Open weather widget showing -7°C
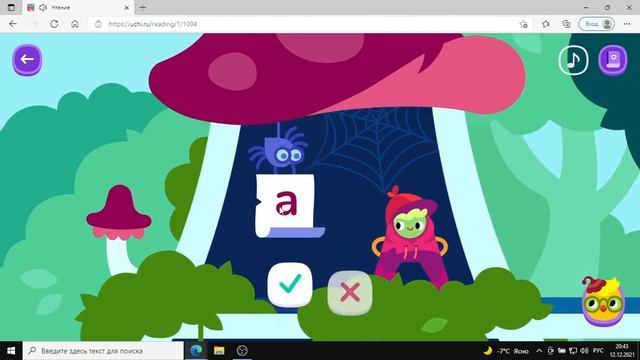The height and width of the screenshot is (360, 640). pyautogui.click(x=506, y=351)
